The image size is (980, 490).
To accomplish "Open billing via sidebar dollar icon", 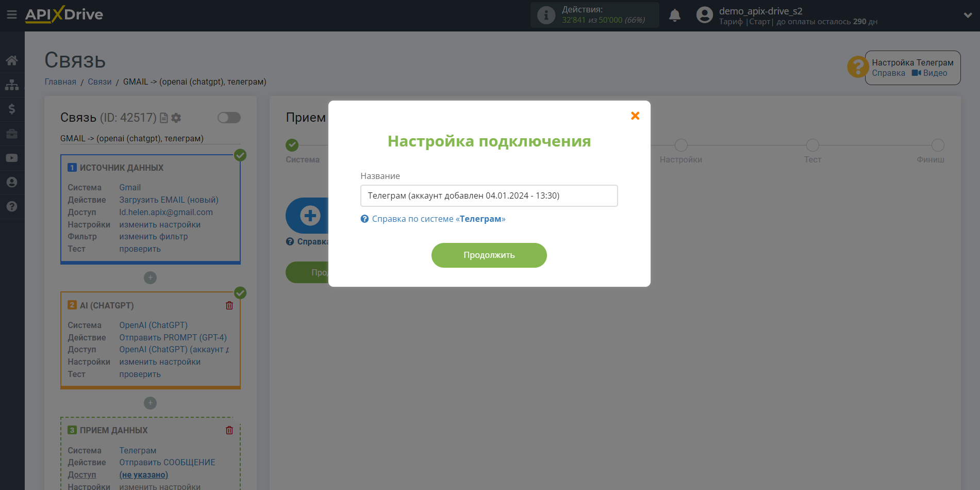I will click(12, 109).
